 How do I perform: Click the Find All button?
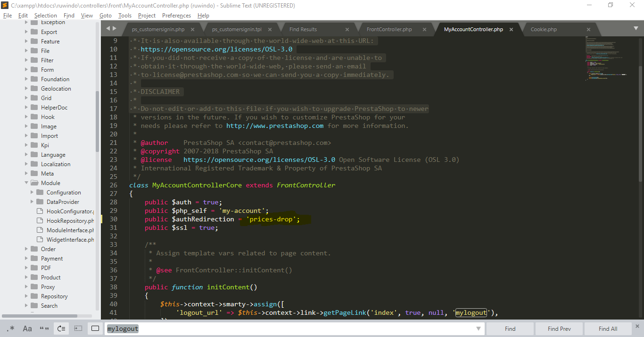click(608, 329)
